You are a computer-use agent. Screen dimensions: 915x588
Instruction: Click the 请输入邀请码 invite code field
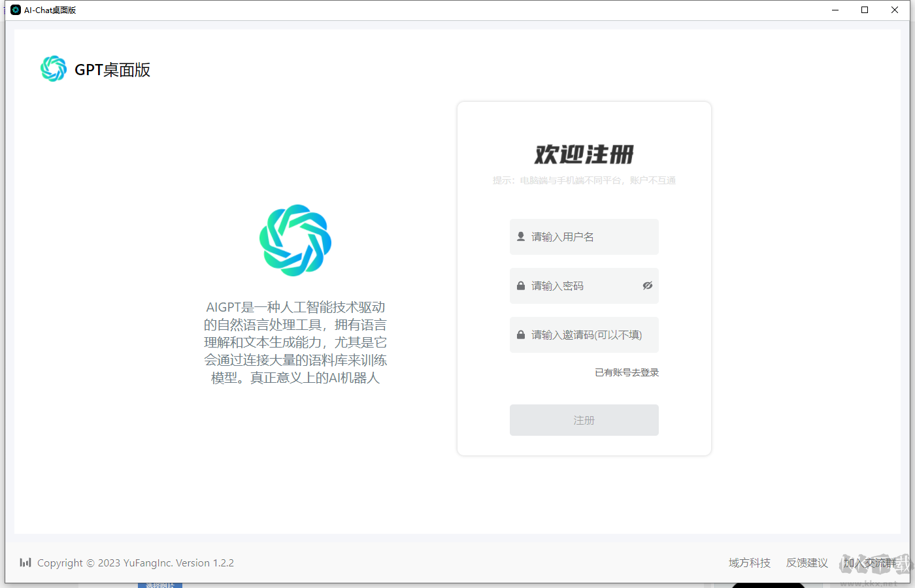584,335
